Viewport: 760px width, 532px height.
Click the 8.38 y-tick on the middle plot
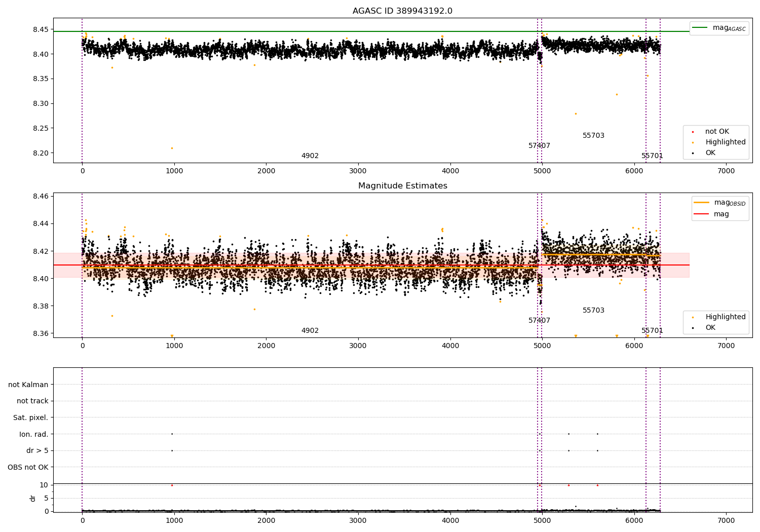pos(40,306)
